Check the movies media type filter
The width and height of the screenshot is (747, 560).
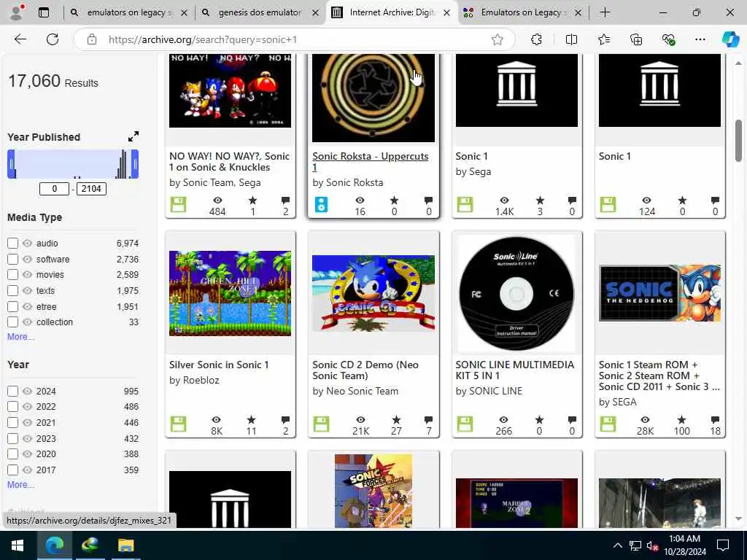click(13, 275)
